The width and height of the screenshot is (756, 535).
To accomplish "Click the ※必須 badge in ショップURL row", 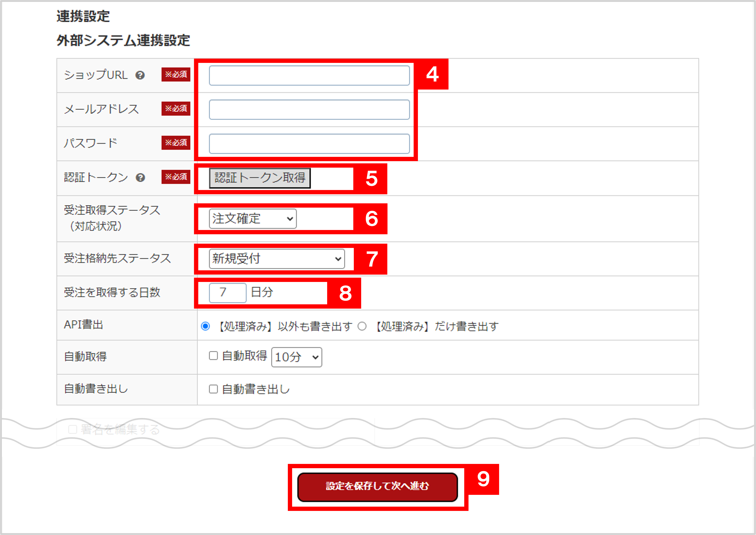I will (176, 75).
